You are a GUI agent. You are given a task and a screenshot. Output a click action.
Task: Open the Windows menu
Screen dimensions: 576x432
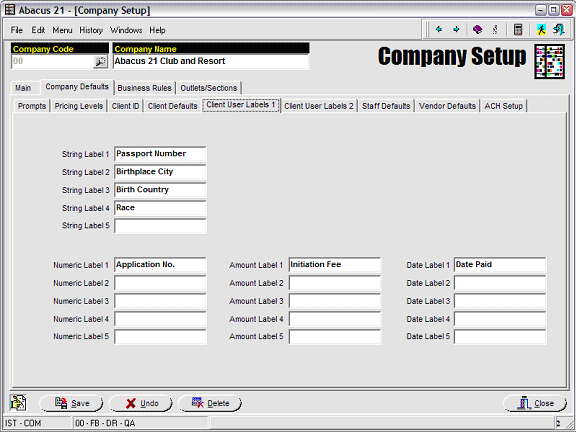[126, 30]
